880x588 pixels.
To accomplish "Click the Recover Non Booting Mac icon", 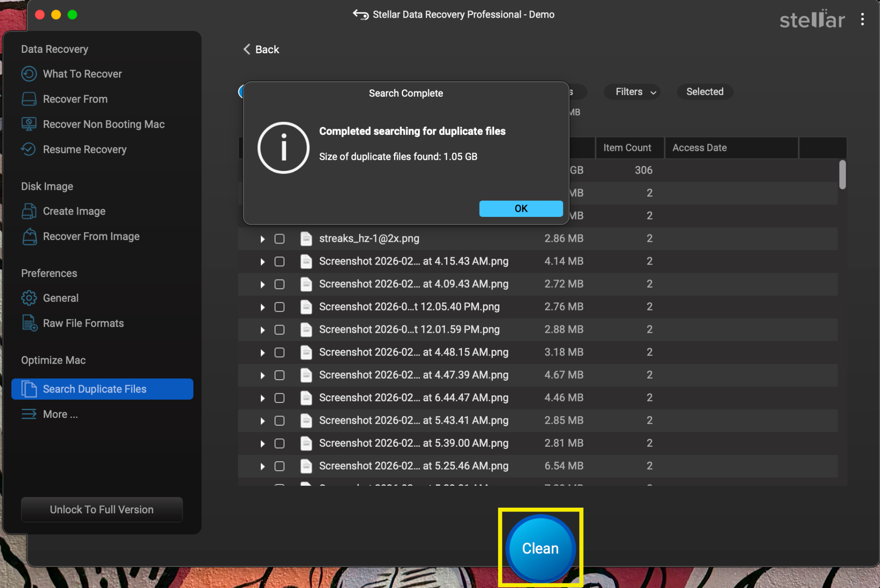I will click(x=29, y=124).
